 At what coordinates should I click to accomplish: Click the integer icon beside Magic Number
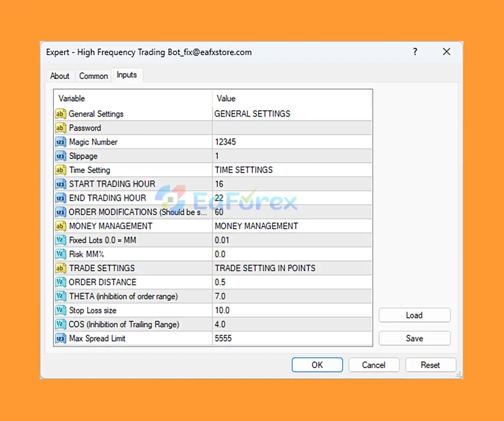(x=60, y=142)
